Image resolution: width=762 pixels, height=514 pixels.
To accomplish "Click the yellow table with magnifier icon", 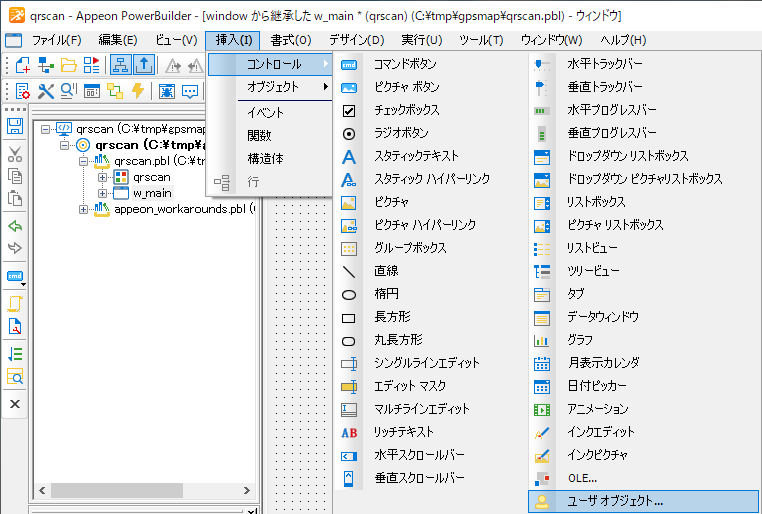I will (15, 377).
